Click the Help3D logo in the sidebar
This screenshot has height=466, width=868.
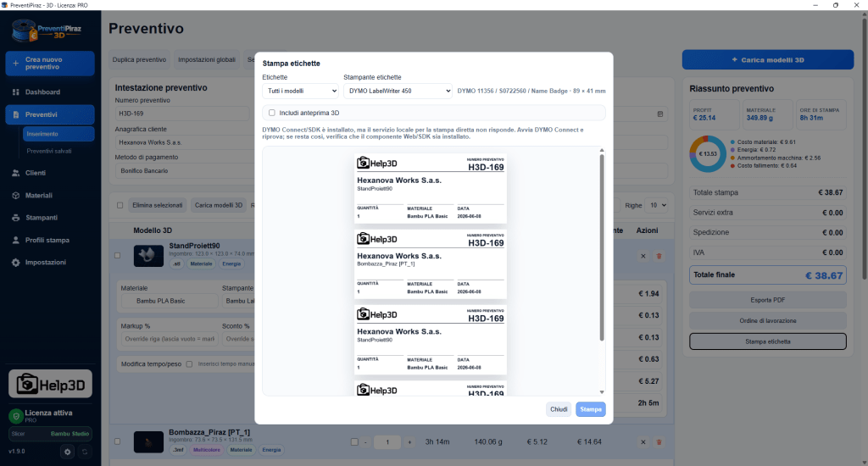tap(50, 384)
